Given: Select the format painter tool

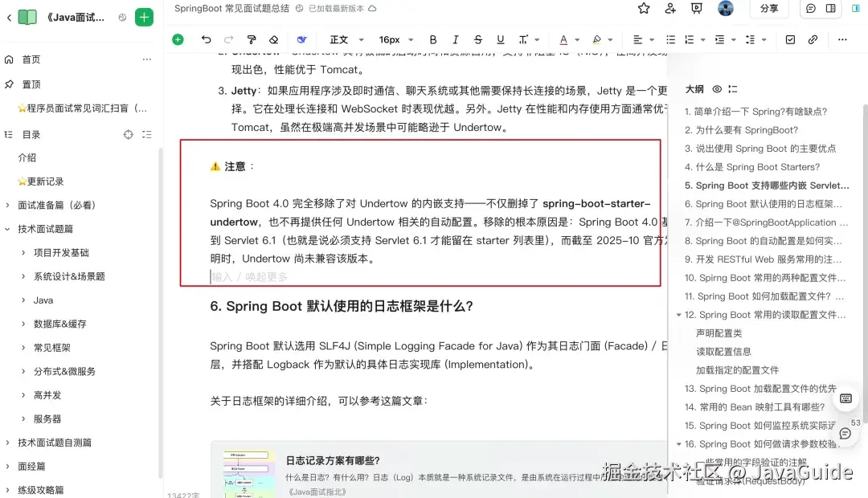Looking at the screenshot, I should pos(252,39).
